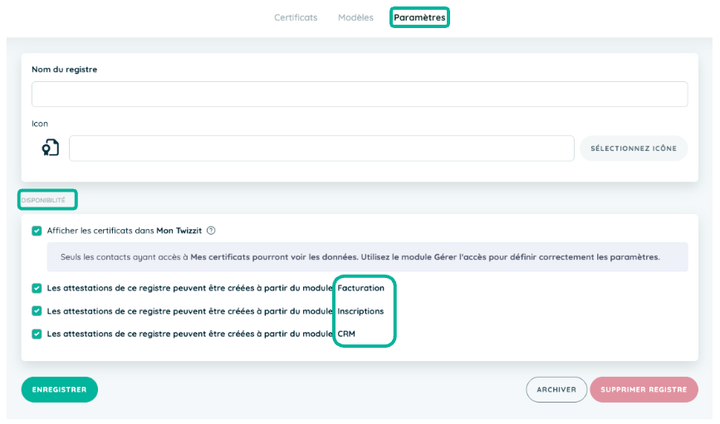The image size is (720, 424).
Task: Open the Modèles tab
Action: 356,17
